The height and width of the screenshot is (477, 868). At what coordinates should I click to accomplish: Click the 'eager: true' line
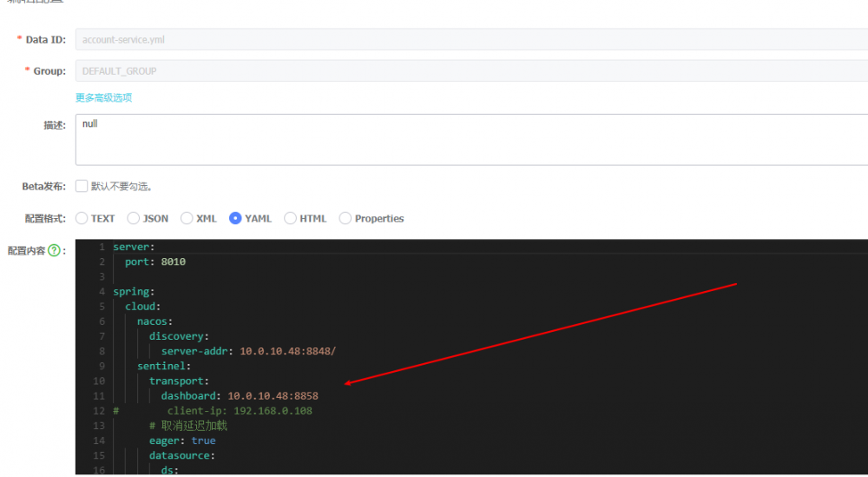click(x=182, y=441)
